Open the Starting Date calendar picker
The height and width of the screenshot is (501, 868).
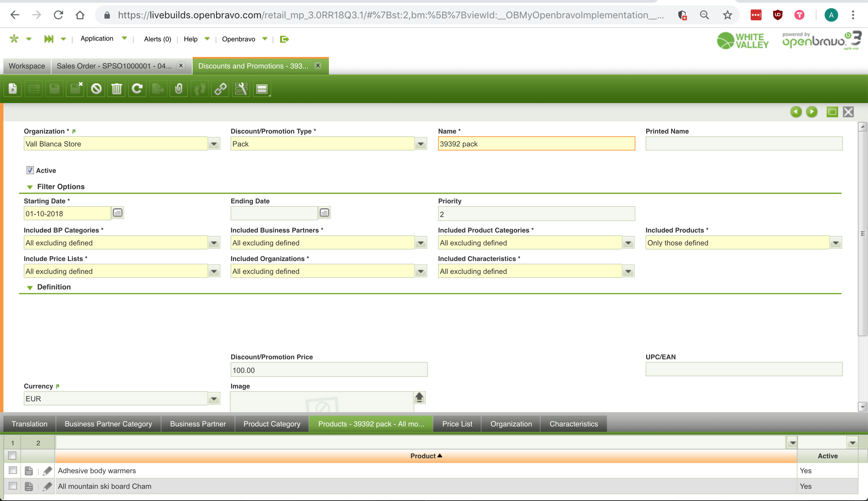(118, 213)
